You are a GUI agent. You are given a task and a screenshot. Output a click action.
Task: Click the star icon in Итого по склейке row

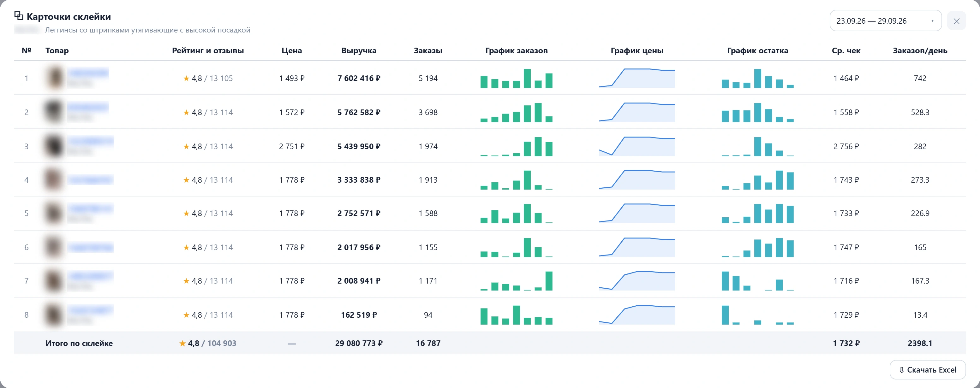[182, 344]
